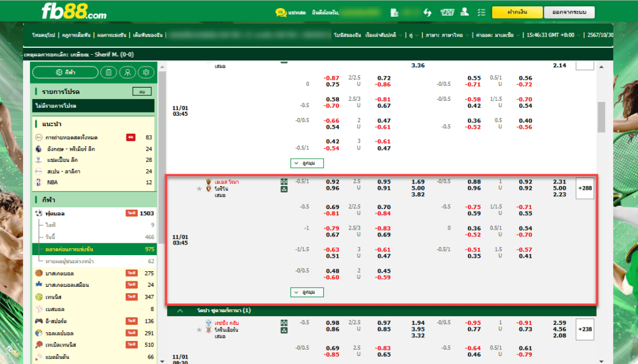This screenshot has height=364, width=638.
Task: Click the table tennis paddle icon
Action: click(39, 345)
